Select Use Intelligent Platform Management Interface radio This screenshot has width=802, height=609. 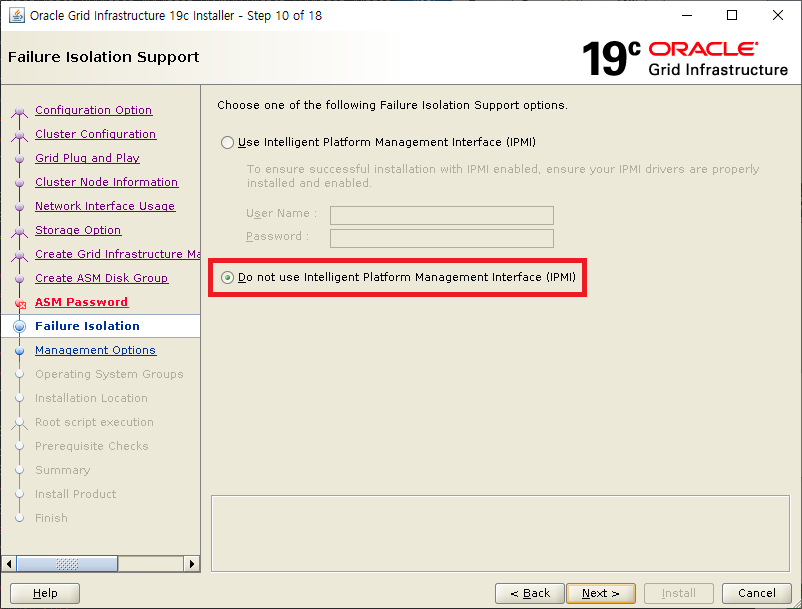[x=227, y=142]
